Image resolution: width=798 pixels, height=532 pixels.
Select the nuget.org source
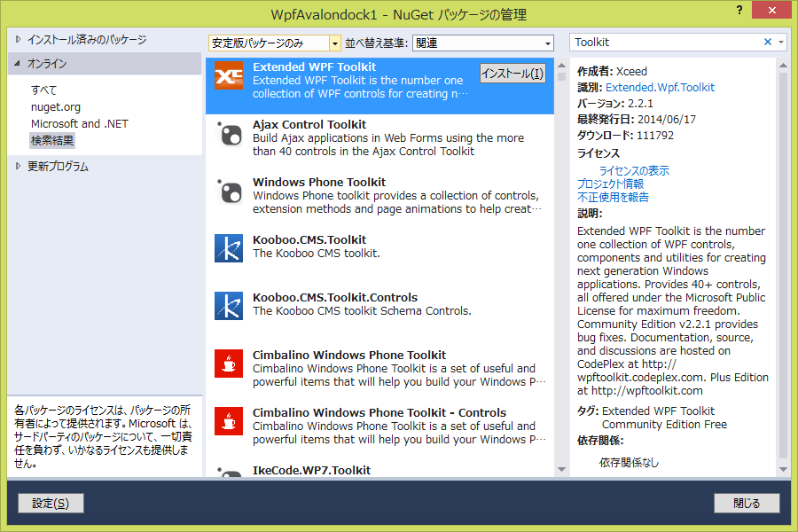tap(56, 107)
